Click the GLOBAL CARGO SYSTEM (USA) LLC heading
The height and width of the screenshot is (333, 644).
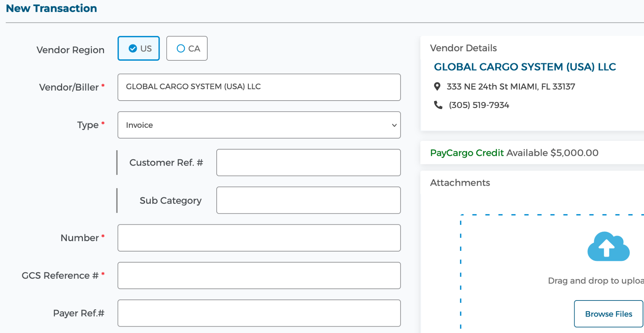pos(525,67)
